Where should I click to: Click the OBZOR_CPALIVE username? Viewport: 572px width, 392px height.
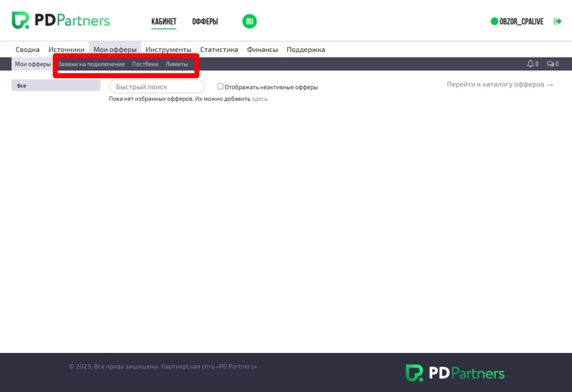click(521, 22)
